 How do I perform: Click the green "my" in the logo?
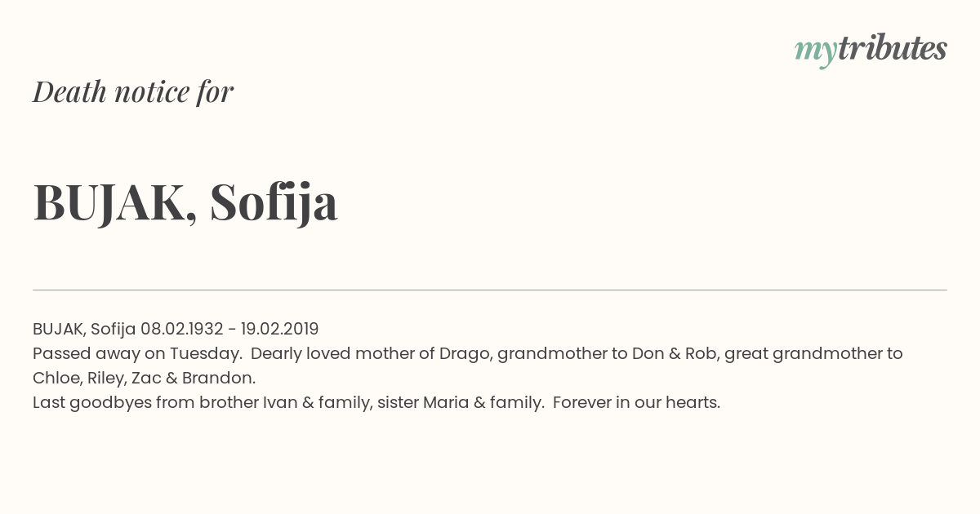(815, 52)
